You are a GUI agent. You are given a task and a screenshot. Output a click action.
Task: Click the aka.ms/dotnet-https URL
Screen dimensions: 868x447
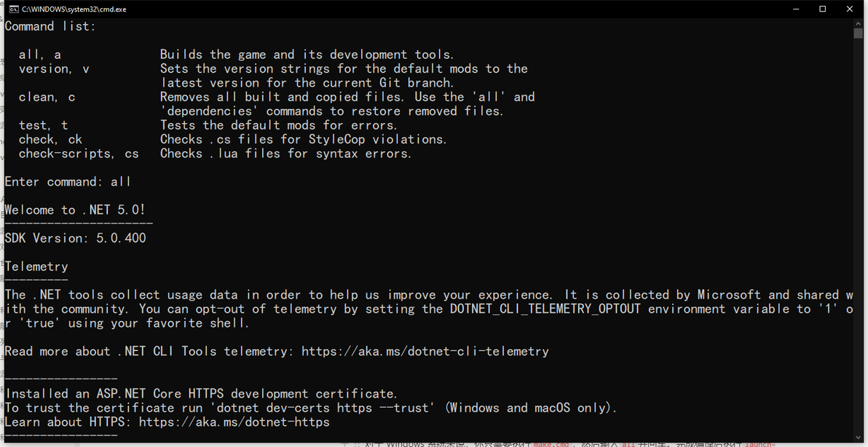click(234, 422)
